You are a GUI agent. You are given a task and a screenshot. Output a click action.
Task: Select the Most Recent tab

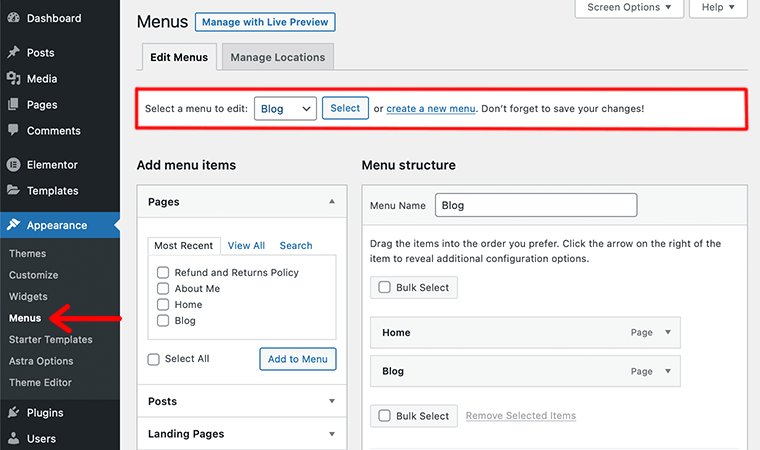[184, 245]
